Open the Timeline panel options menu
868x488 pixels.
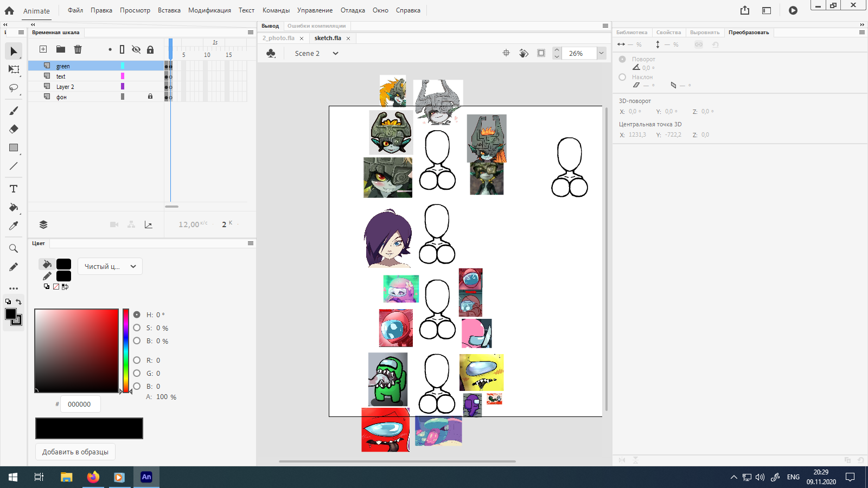click(x=251, y=33)
